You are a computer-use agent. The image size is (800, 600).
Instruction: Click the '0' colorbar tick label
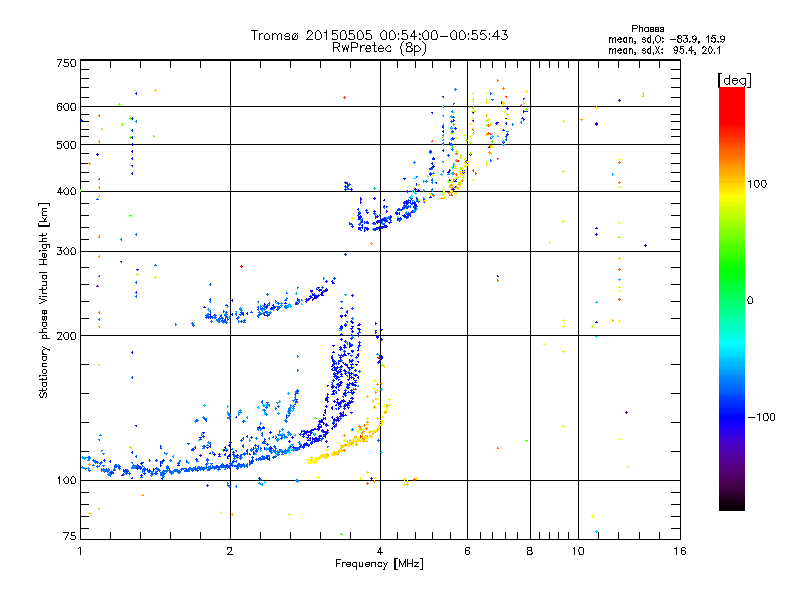750,301
